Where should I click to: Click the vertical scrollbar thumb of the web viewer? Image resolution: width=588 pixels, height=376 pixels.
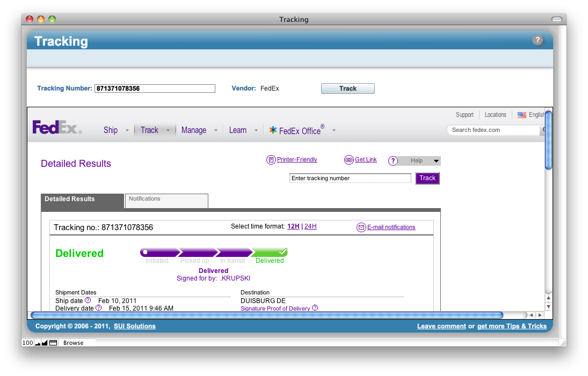[x=548, y=140]
